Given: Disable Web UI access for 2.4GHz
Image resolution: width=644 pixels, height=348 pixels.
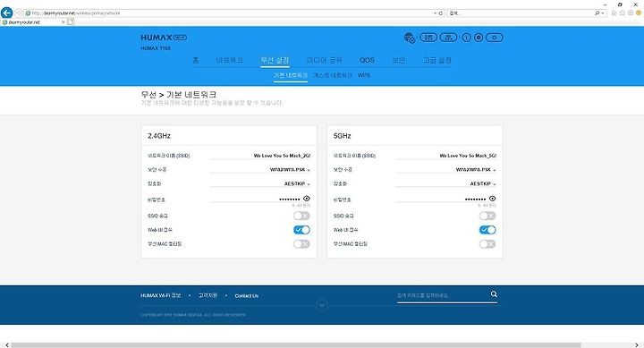Looking at the screenshot, I should pos(301,230).
